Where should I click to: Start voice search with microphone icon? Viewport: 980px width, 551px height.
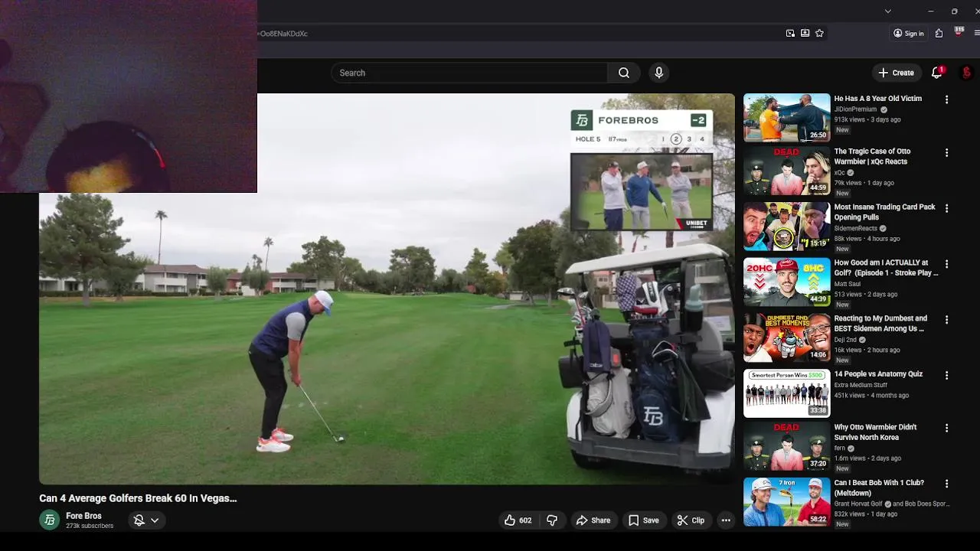click(x=658, y=73)
